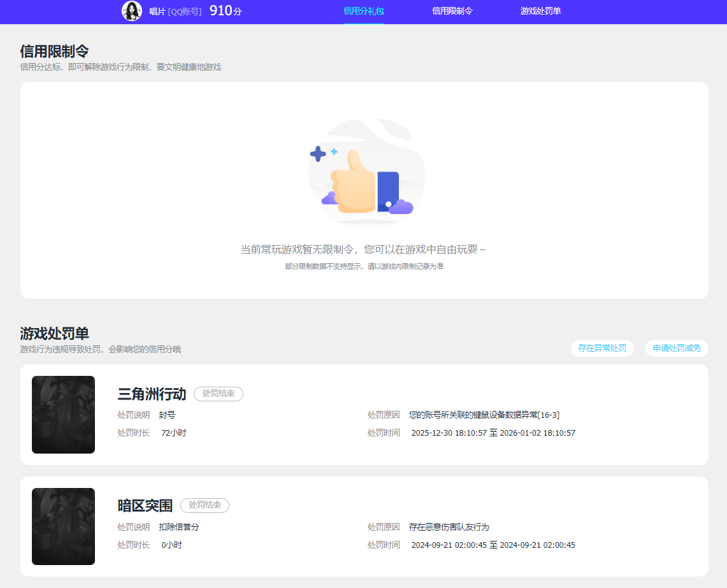Viewport: 727px width, 588px height.
Task: Click the 申请处罚减免 button
Action: (677, 348)
